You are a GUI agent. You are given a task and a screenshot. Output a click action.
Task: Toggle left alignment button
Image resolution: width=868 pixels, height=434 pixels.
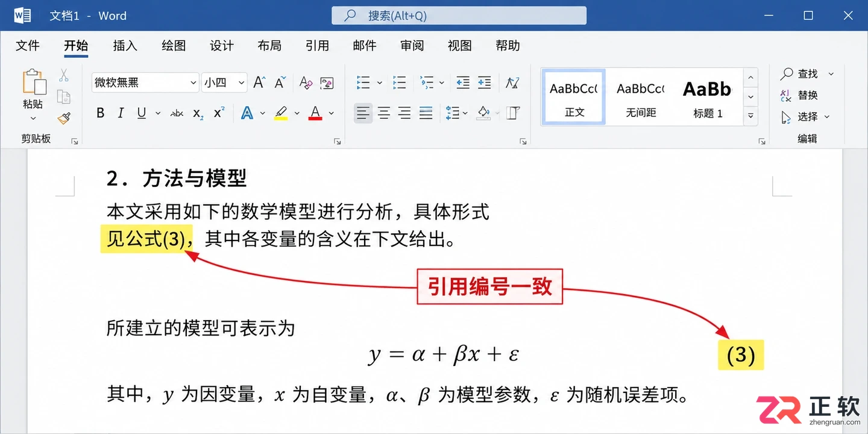[363, 113]
